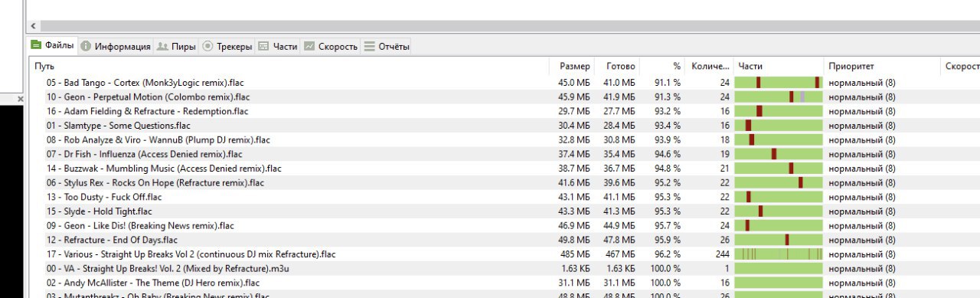The height and width of the screenshot is (298, 980).
Task: Click priority нормальный (8) for 05 - Bad Tango
Action: [x=862, y=82]
